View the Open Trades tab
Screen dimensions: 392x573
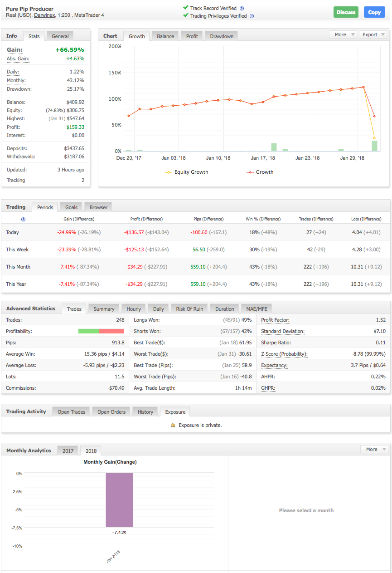(72, 412)
